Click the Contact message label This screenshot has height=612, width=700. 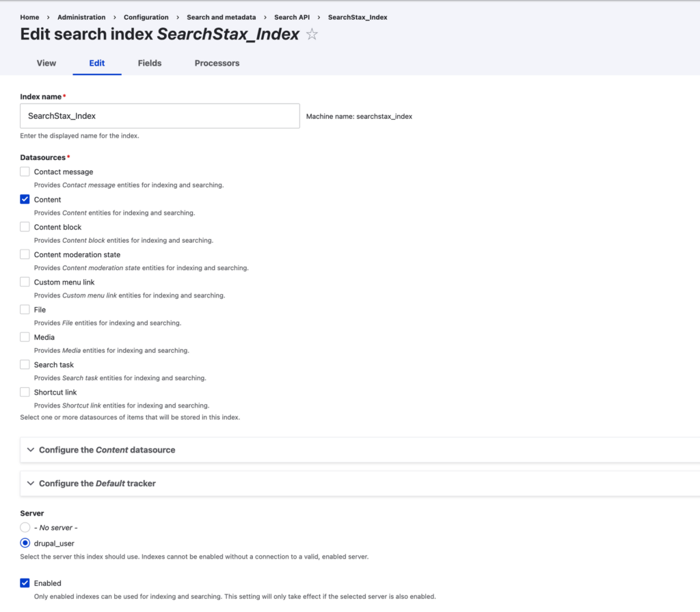[64, 172]
